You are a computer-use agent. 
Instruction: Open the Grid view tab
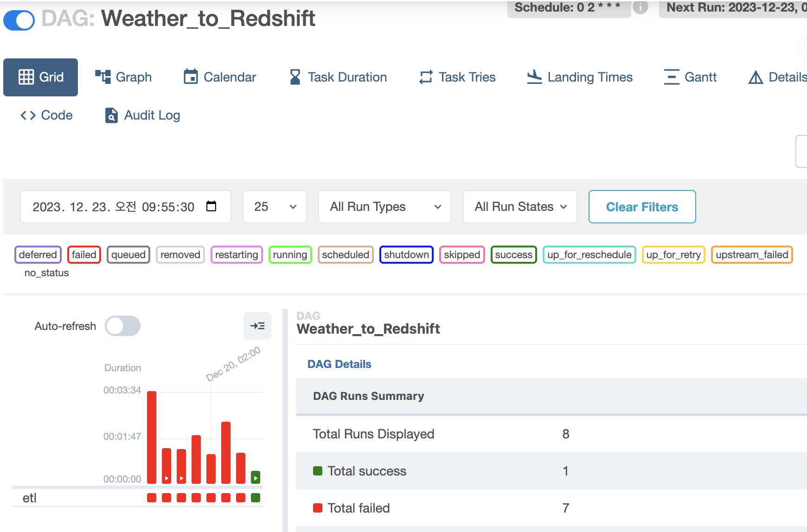tap(40, 77)
